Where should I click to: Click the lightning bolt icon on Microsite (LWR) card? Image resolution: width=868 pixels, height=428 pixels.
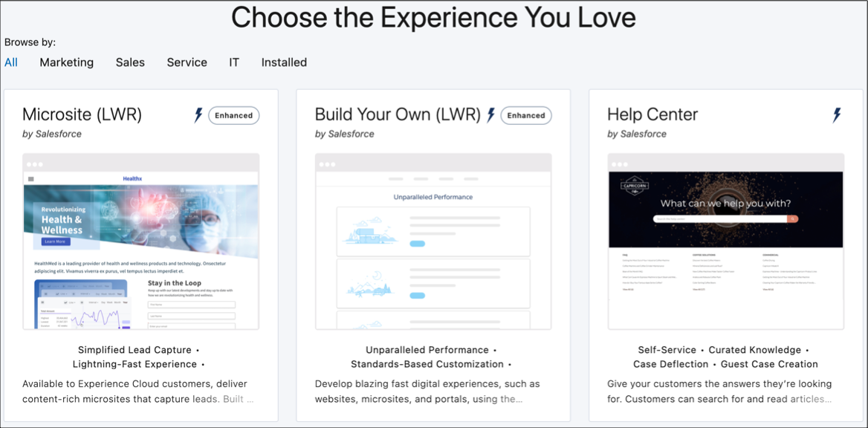click(197, 115)
